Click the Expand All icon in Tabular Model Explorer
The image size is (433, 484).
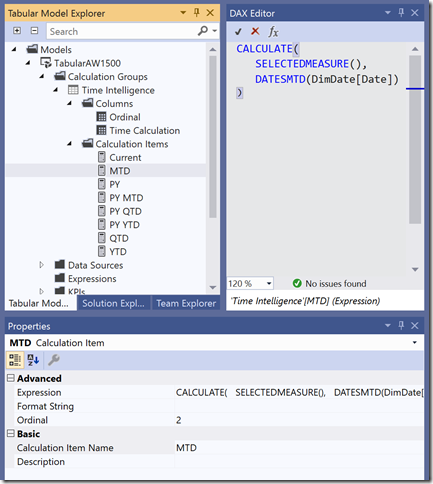click(17, 31)
